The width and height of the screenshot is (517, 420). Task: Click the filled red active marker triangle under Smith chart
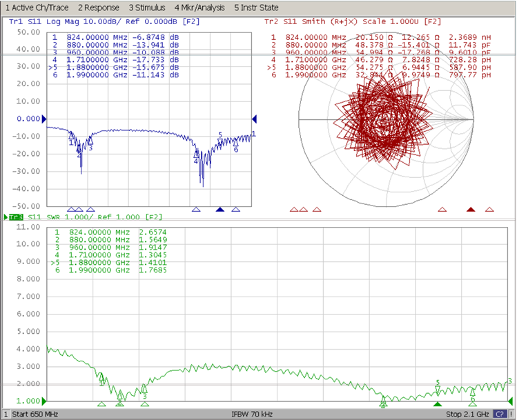click(471, 209)
